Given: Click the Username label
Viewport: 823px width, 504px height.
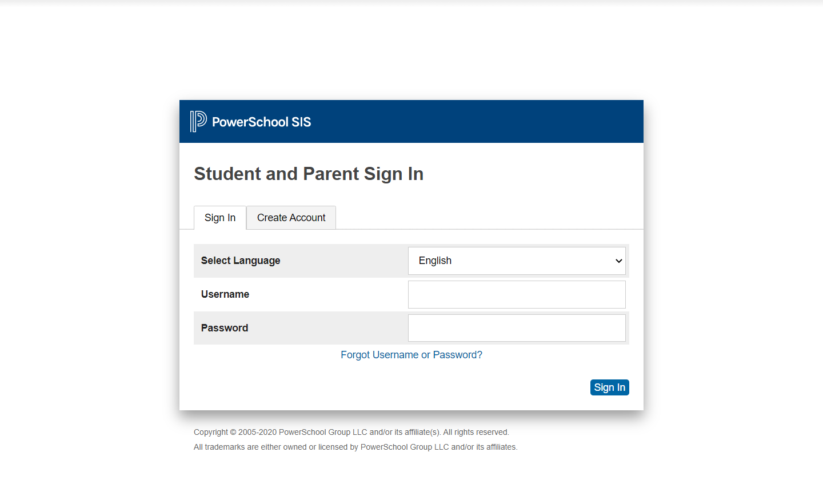Looking at the screenshot, I should coord(225,294).
